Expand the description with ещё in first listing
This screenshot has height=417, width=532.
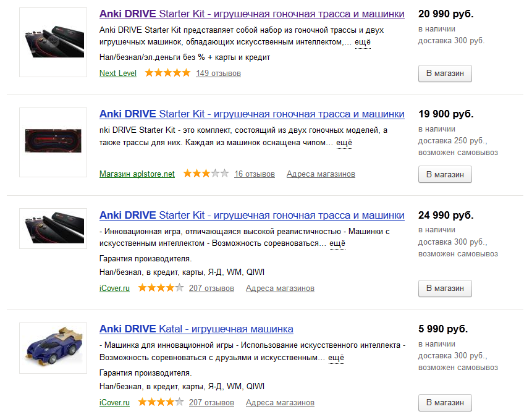[361, 43]
